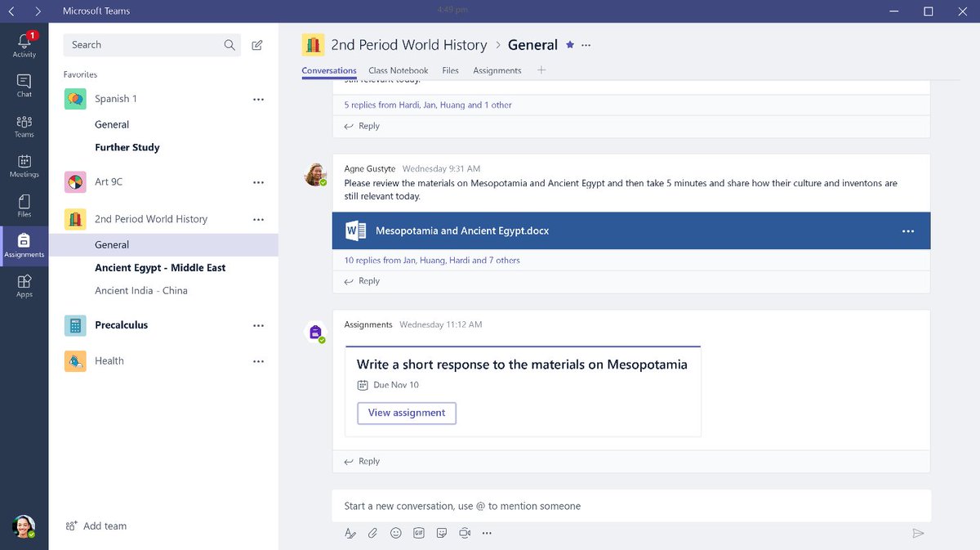Open the format text tool
This screenshot has width=980, height=550.
click(350, 533)
